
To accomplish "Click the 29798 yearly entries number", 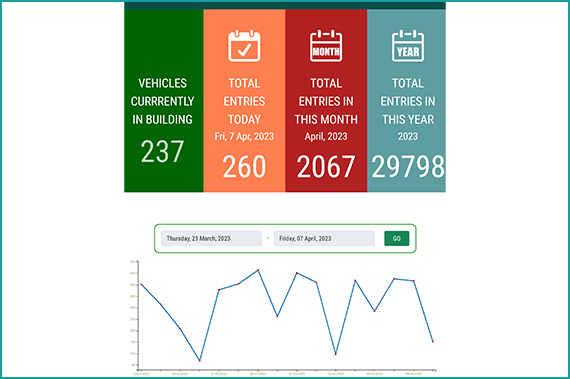I will point(408,167).
